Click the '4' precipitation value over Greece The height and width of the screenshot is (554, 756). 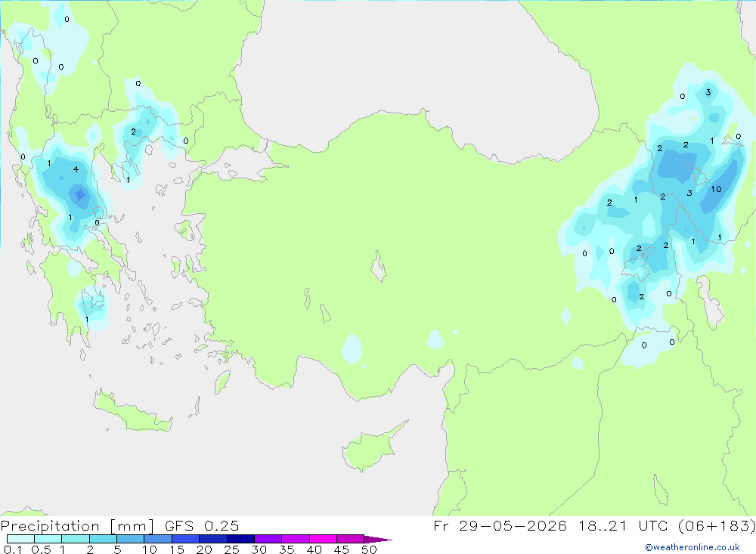pyautogui.click(x=76, y=169)
